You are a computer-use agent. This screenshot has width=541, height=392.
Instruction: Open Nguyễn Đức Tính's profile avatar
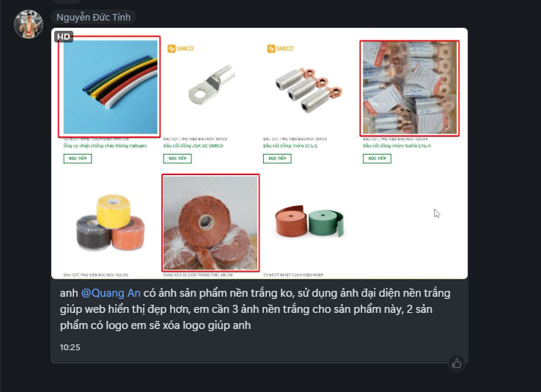[x=29, y=24]
